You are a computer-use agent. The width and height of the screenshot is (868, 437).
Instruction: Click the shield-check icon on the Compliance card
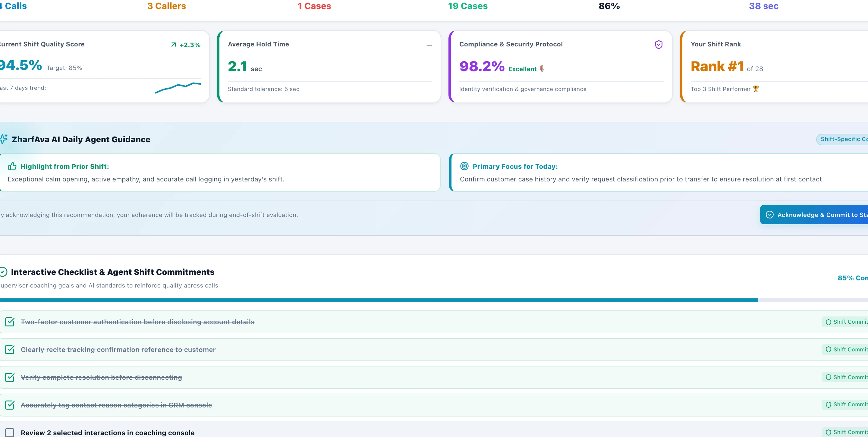click(659, 45)
